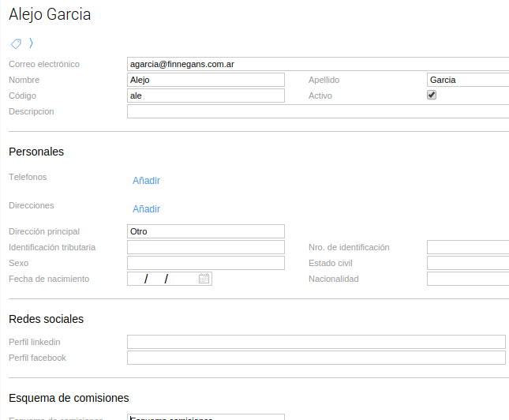Click the Correo electrónico label
The image size is (509, 420).
point(44,64)
